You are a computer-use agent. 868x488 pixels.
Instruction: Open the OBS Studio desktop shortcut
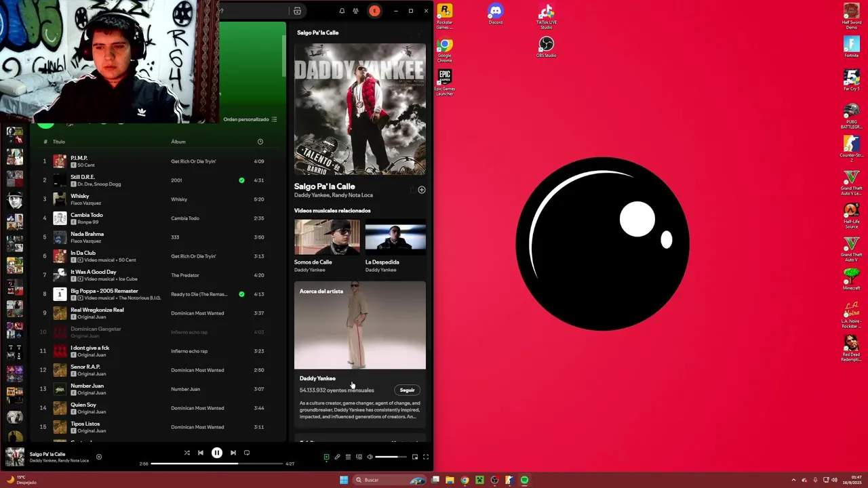click(x=547, y=47)
